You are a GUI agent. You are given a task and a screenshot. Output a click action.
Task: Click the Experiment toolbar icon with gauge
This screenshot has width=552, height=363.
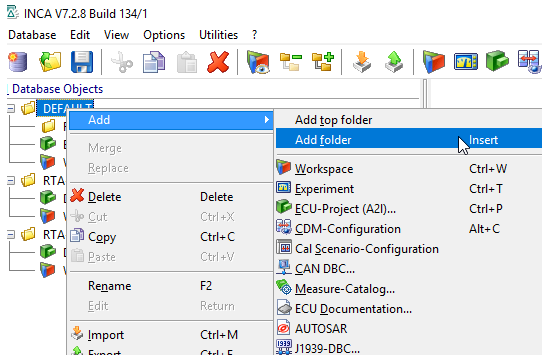coord(465,62)
